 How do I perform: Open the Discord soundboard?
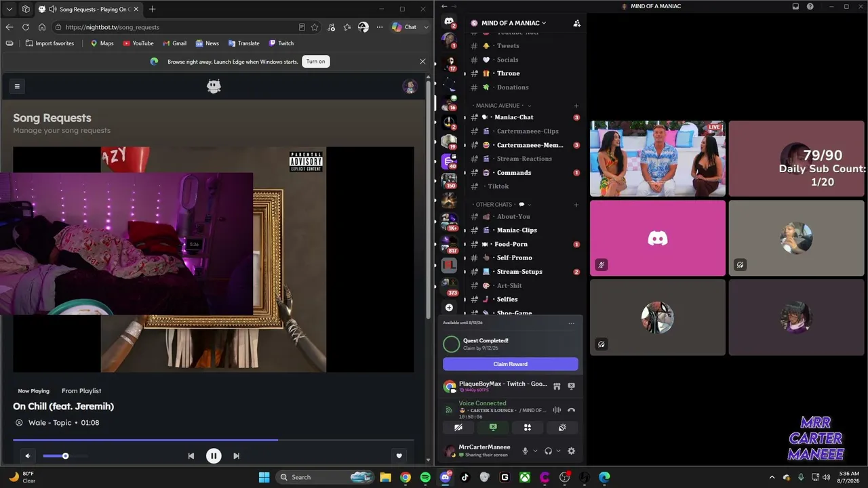click(562, 428)
